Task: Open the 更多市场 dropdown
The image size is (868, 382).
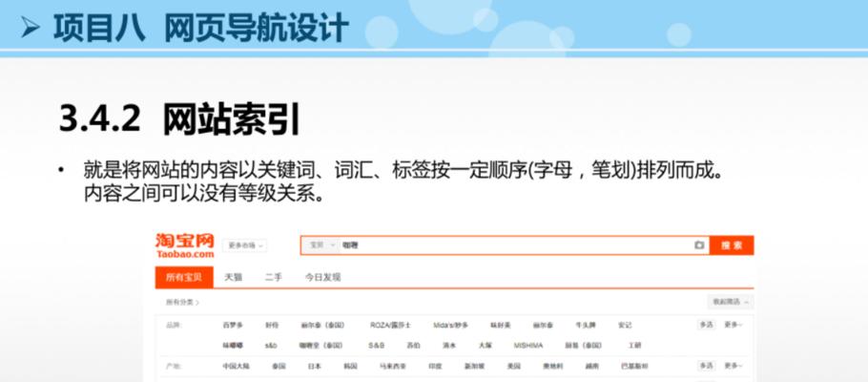Action: point(244,245)
